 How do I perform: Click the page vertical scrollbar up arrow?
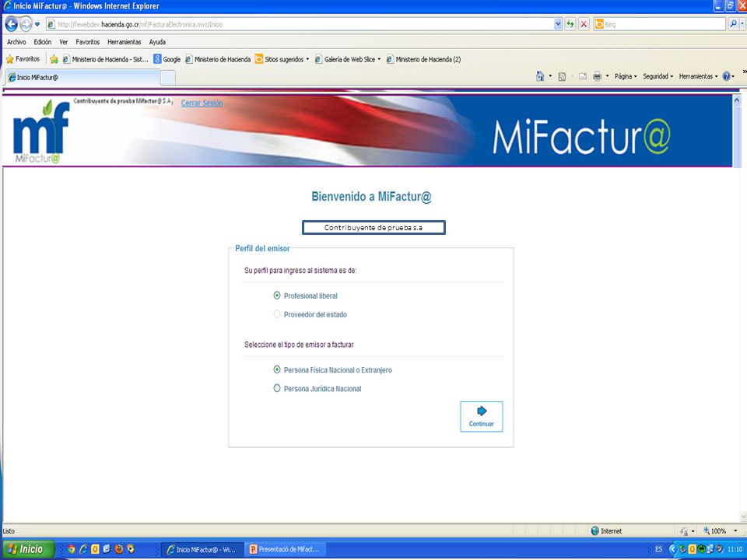click(x=737, y=100)
